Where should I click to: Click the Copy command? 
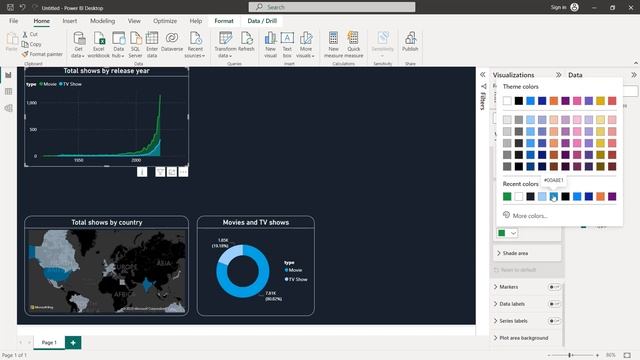click(x=32, y=44)
